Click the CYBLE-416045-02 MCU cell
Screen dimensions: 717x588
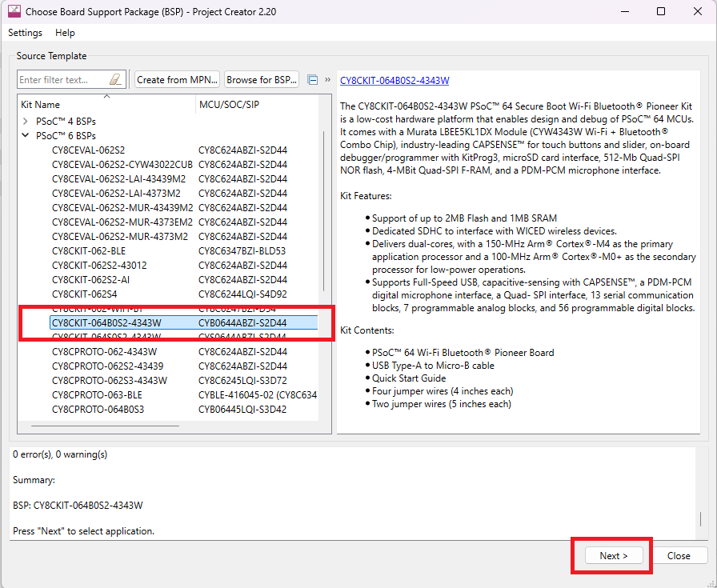[x=258, y=394]
